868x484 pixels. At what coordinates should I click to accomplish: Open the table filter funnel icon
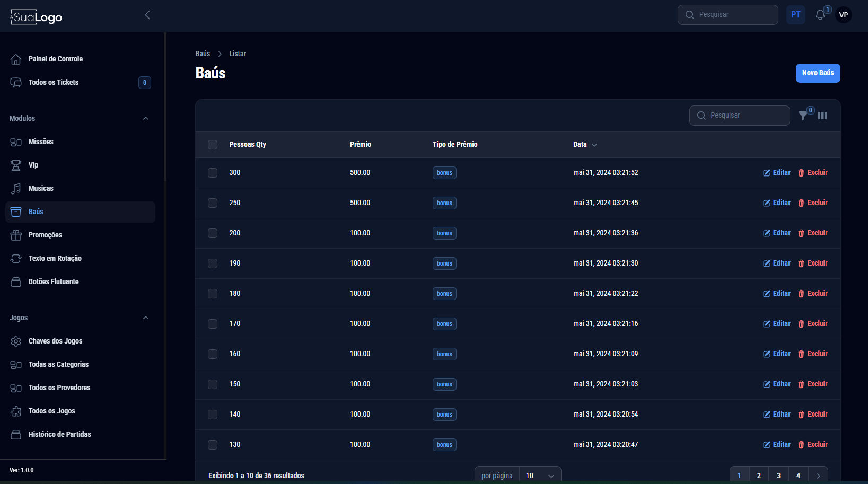803,116
